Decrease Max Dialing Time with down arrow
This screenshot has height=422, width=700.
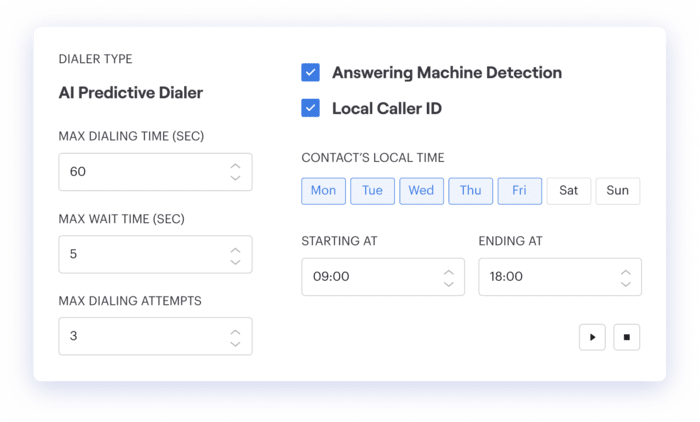pyautogui.click(x=235, y=178)
